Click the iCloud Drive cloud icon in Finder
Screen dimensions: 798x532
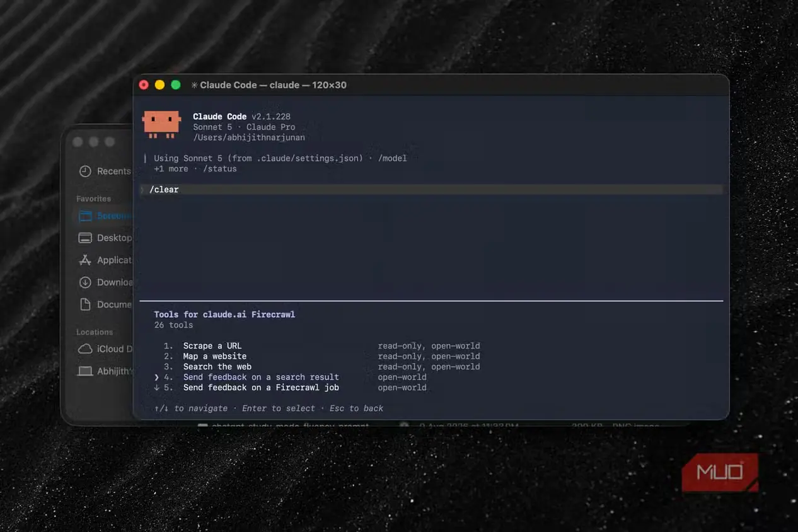coord(85,349)
